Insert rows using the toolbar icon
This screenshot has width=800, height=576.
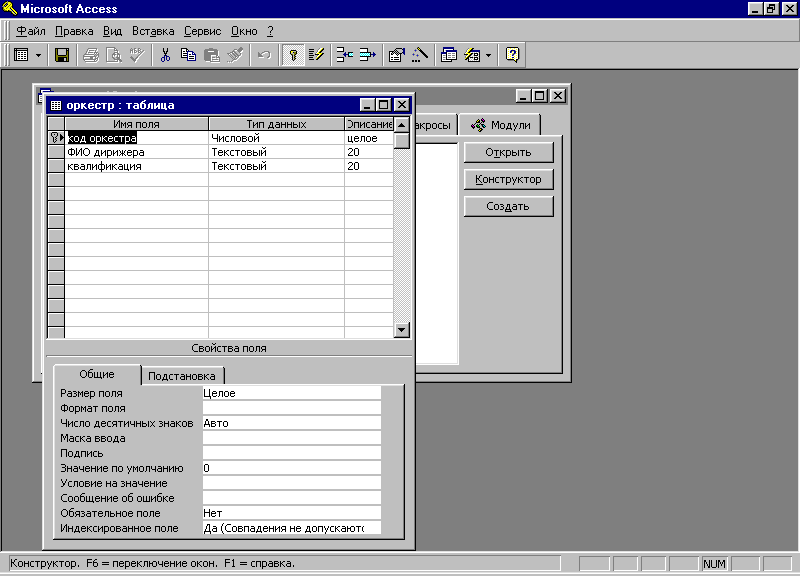345,55
